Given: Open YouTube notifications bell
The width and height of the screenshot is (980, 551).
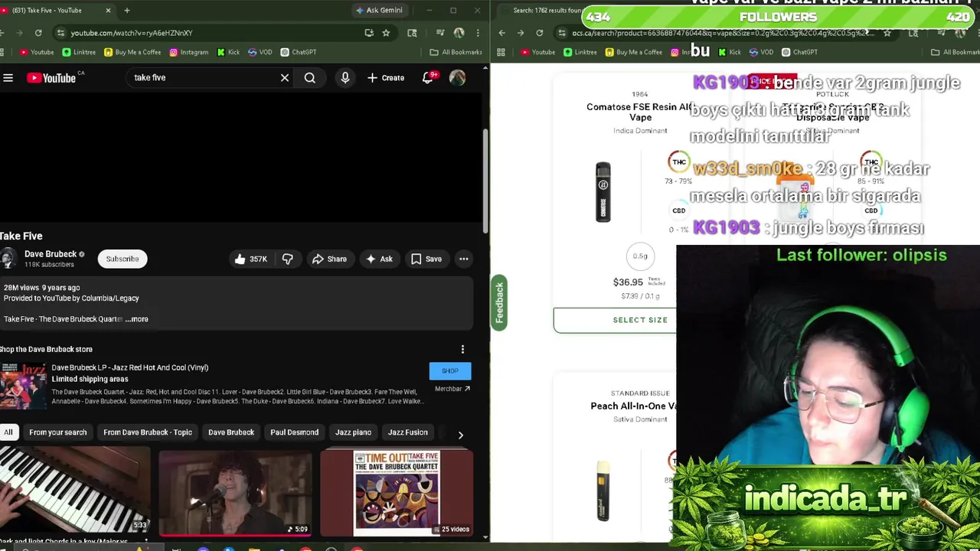Looking at the screenshot, I should 428,77.
